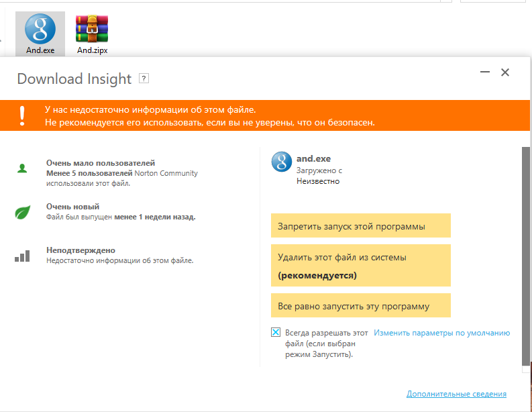
Task: Click the gray reputation bars icon
Action: click(22, 256)
